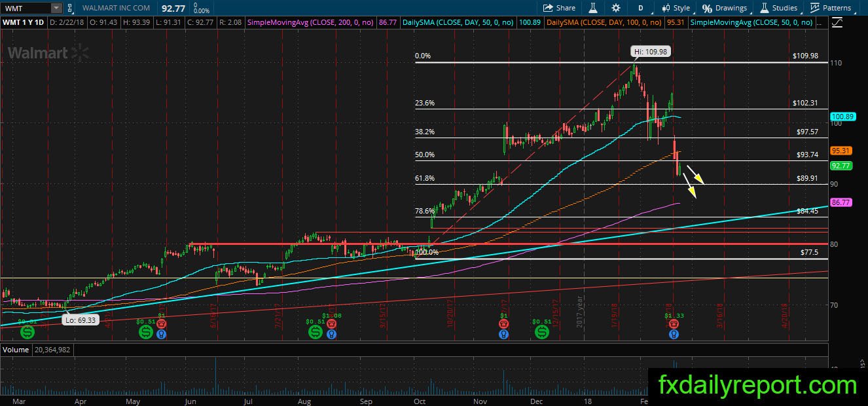Click the $102.31 Fibonacci level label
The height and width of the screenshot is (406, 868).
(805, 103)
